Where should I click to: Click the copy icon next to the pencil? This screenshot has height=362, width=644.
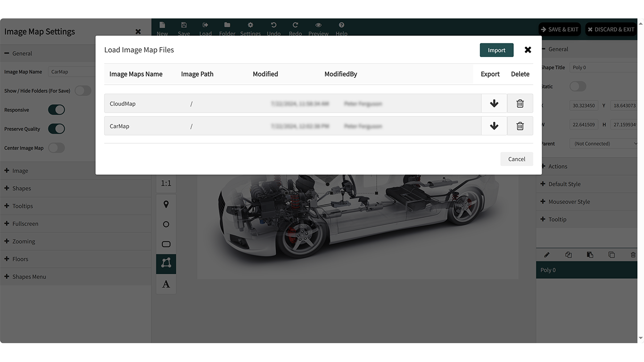569,255
